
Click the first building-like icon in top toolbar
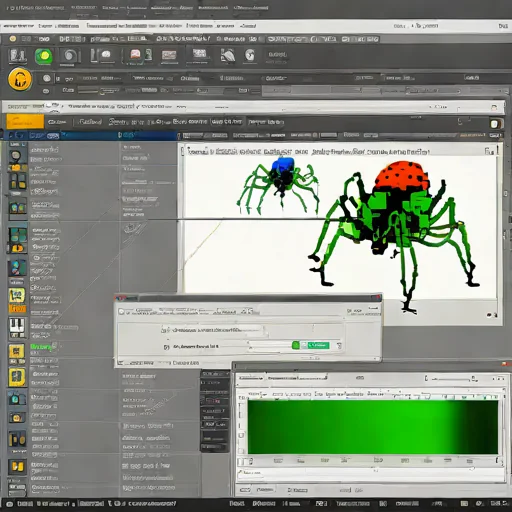[17, 56]
